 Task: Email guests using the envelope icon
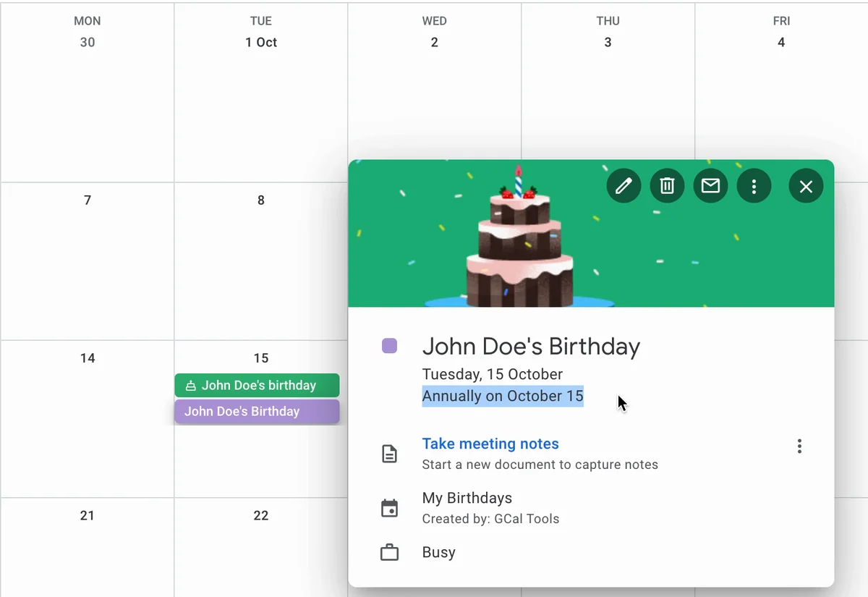[x=710, y=187]
